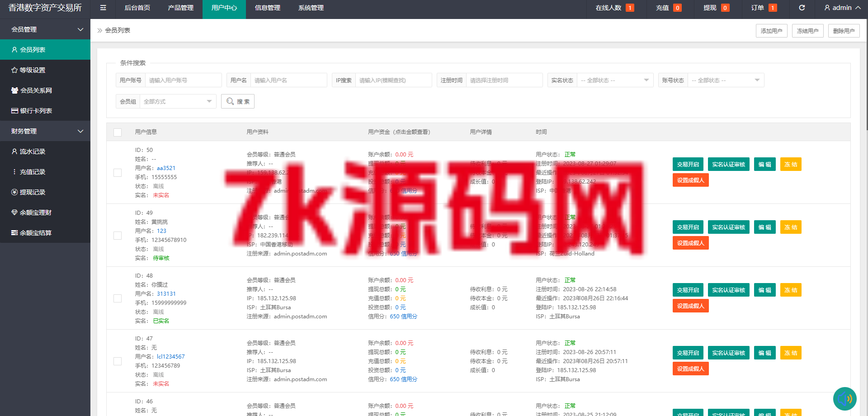
Task: Click the 未实名 status for ID 50
Action: point(161,195)
